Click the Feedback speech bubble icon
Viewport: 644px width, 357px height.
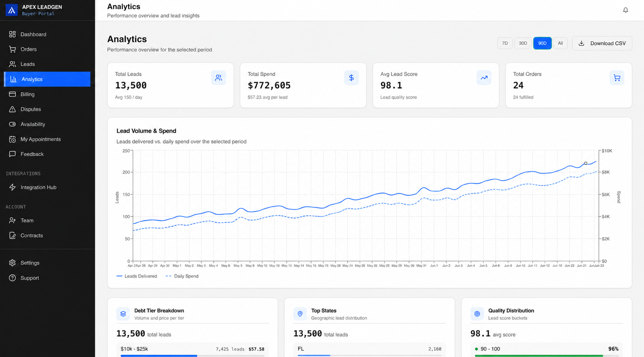click(x=12, y=154)
